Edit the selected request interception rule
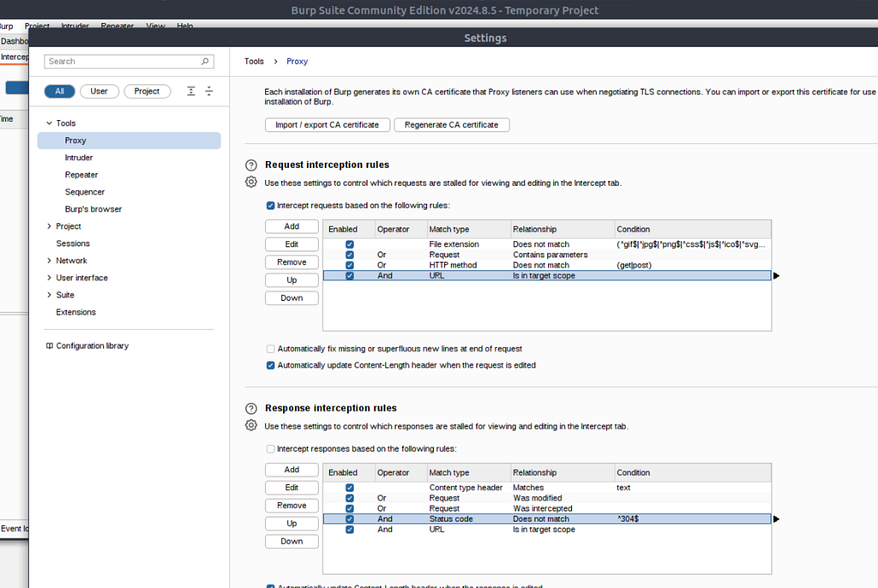Image resolution: width=878 pixels, height=588 pixels. 292,244
